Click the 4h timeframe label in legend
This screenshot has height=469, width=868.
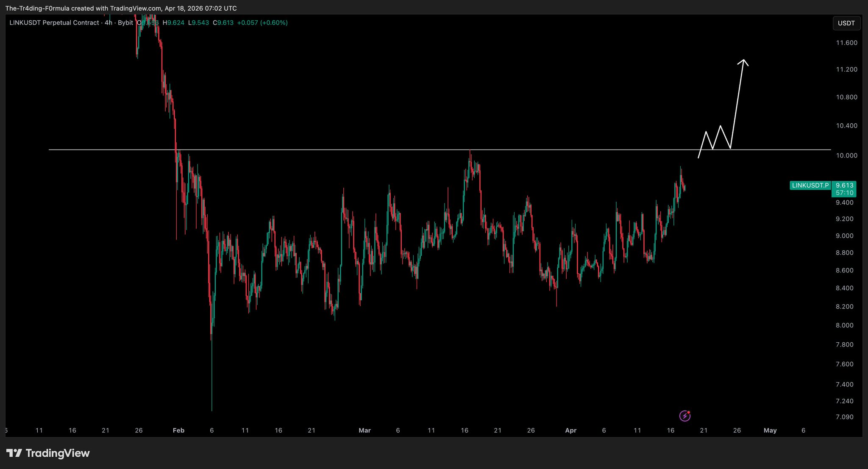coord(108,23)
